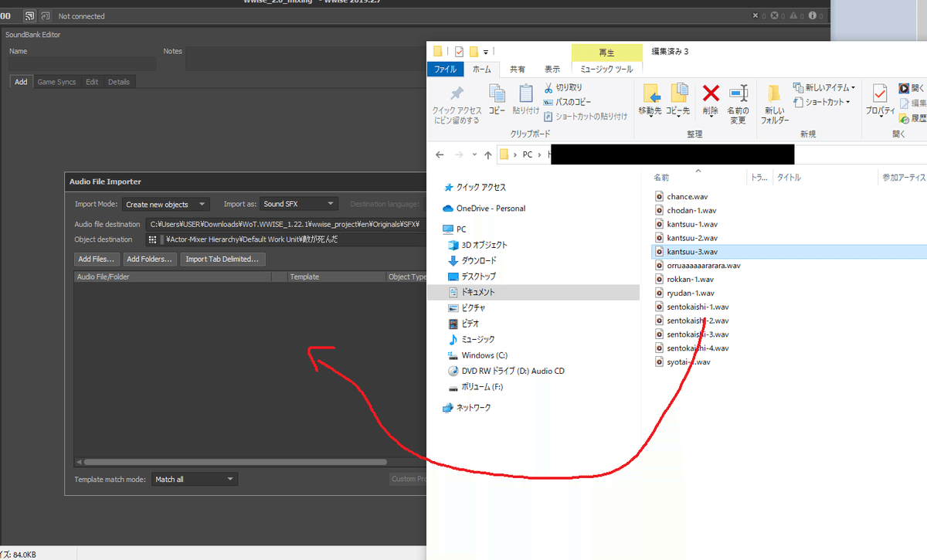Click the SoundBank Name input field
The width and height of the screenshot is (927, 560).
[x=83, y=64]
